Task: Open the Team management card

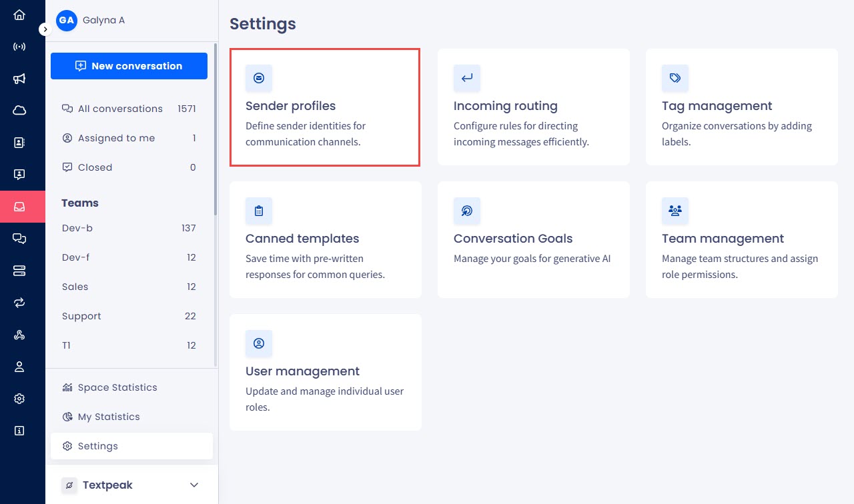Action: coord(742,239)
